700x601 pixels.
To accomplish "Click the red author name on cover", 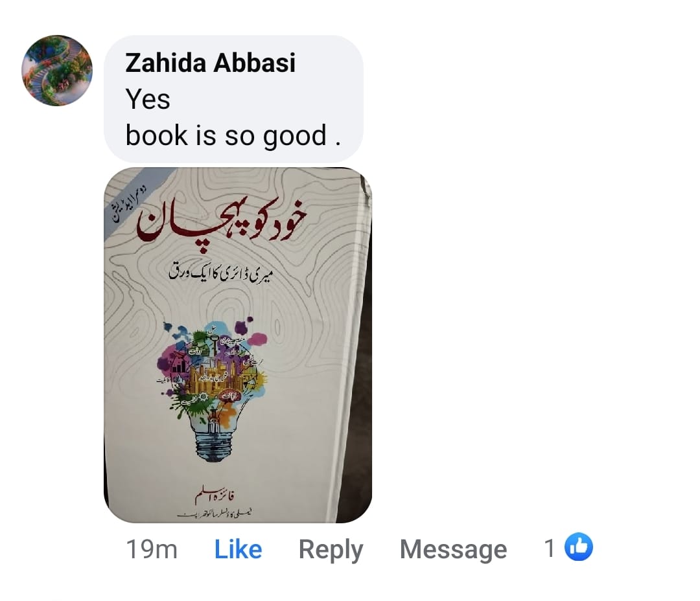I will (x=215, y=496).
